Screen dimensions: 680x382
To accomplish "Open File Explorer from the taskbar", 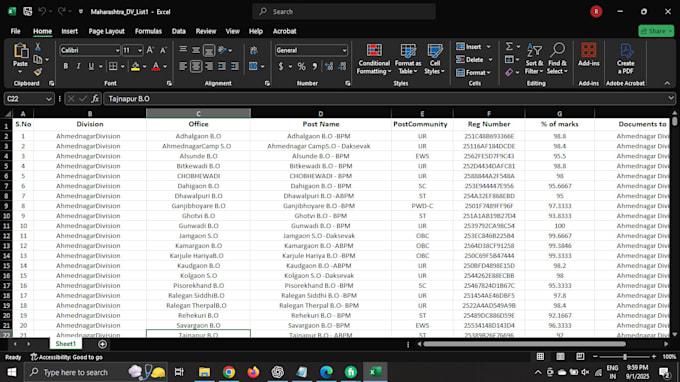I will (x=204, y=372).
